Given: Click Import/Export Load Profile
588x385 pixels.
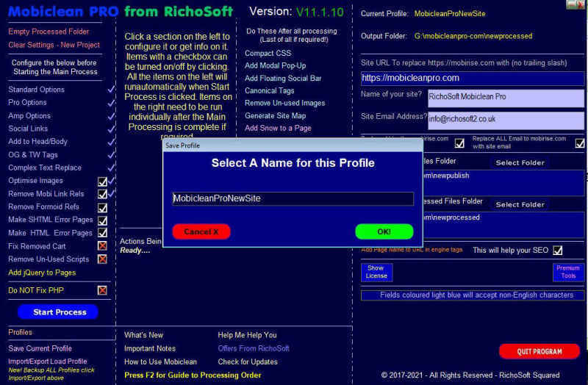Looking at the screenshot, I should 48,361.
